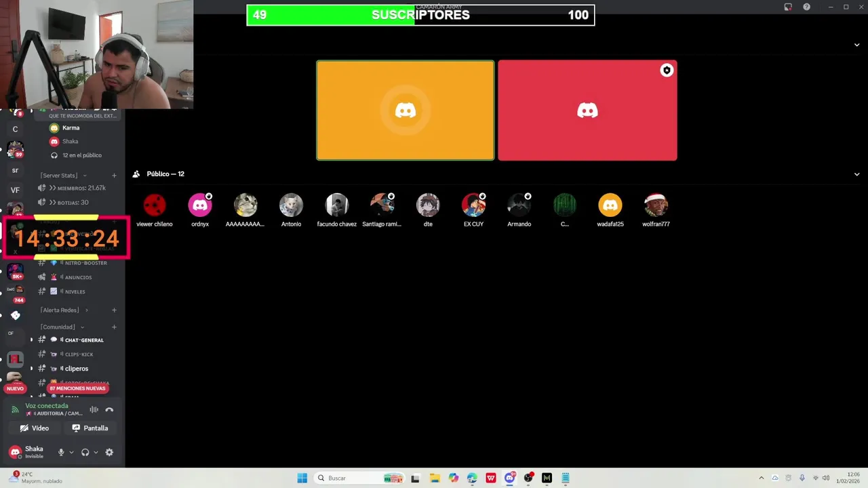Share screen with Pantalla button
Viewport: 868px width, 488px height.
click(x=90, y=428)
